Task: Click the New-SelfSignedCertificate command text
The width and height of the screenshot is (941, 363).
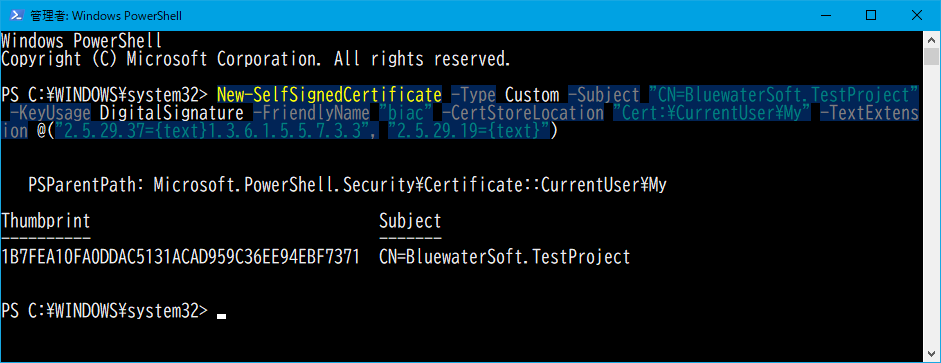Action: [329, 95]
